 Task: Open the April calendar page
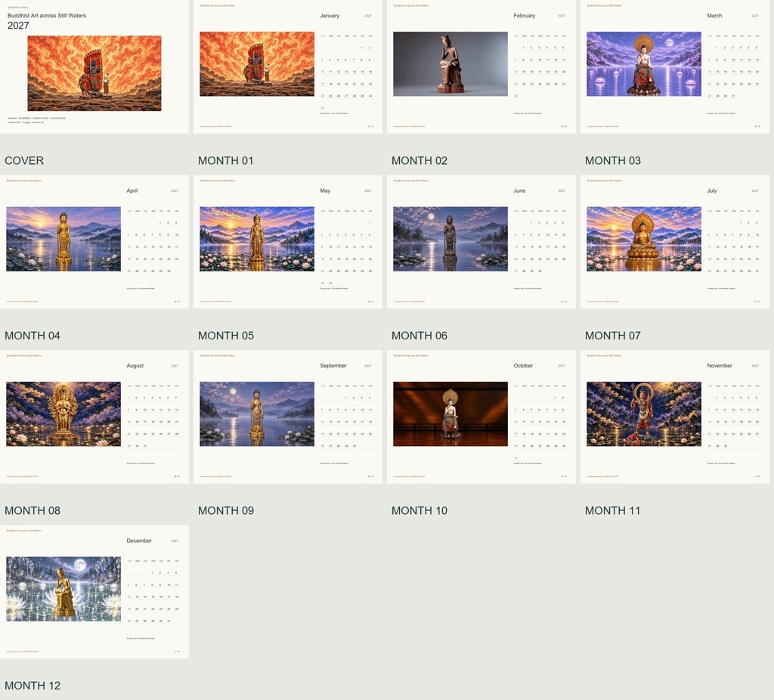click(x=94, y=242)
